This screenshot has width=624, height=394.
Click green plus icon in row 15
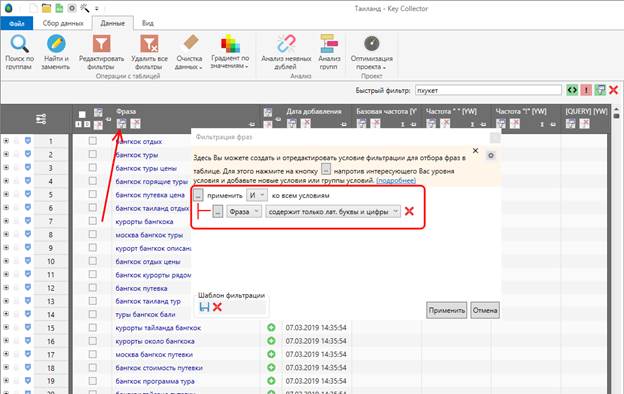[271, 328]
